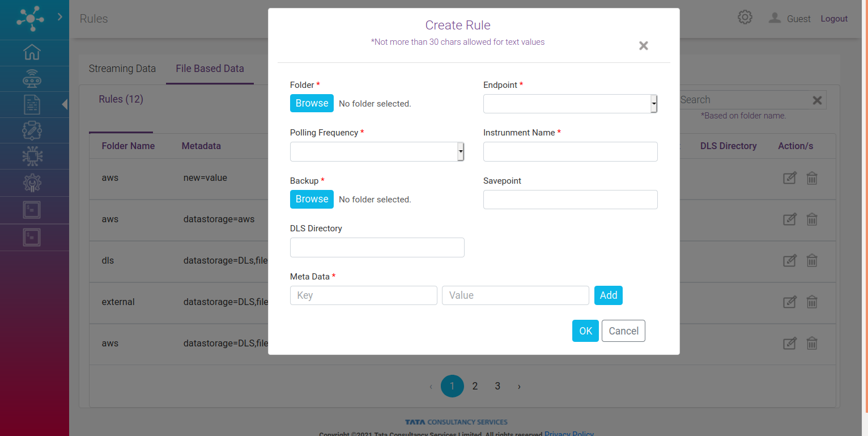Expand the sidebar with the chevron arrow

pos(60,17)
